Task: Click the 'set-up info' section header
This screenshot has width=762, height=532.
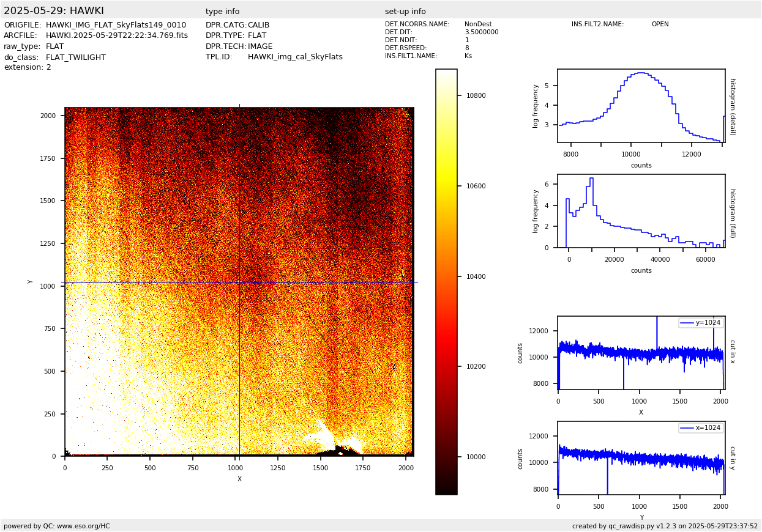Action: click(405, 12)
